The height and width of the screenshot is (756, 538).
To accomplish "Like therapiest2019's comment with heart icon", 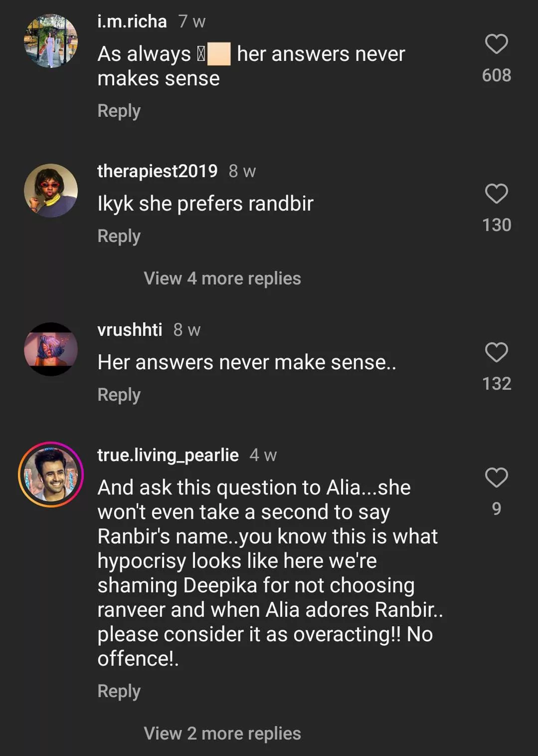I will click(496, 194).
